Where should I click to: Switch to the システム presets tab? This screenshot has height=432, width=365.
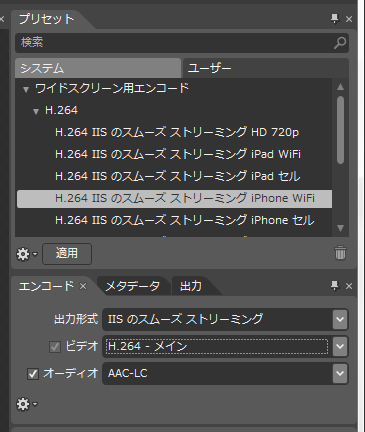[98, 68]
